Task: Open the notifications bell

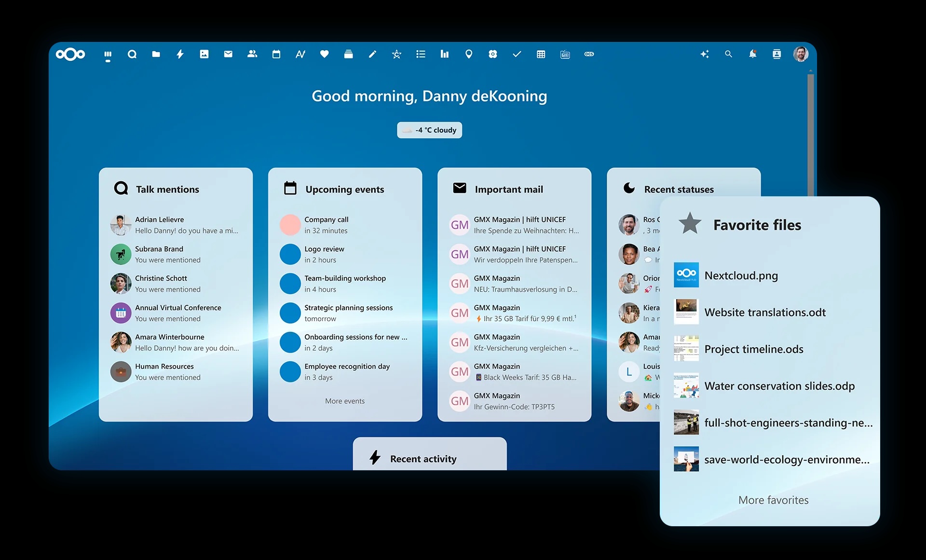Action: click(x=752, y=55)
